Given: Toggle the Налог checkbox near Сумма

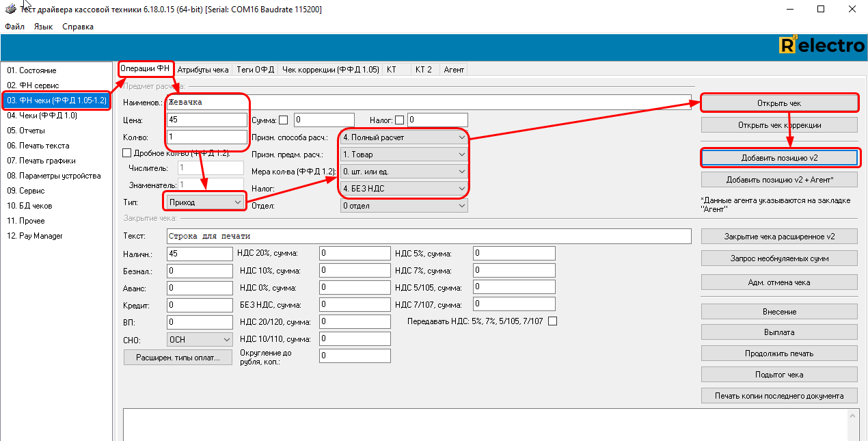Looking at the screenshot, I should [399, 120].
